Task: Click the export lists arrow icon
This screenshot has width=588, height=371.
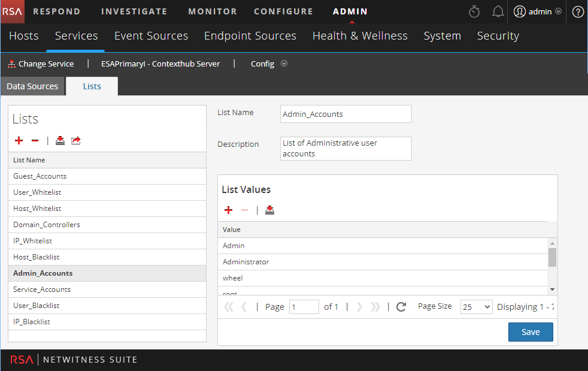Action: coord(76,140)
